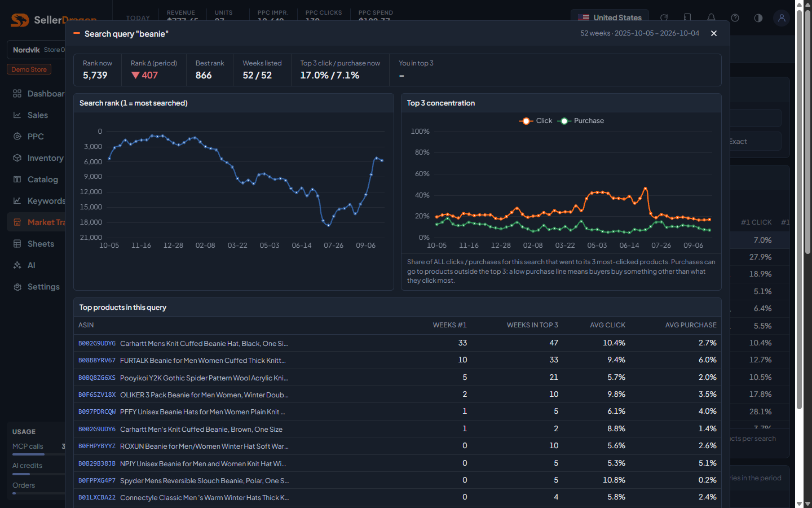Screen dimensions: 812x508
Task: Open the Sheets table icon
Action: pyautogui.click(x=17, y=244)
